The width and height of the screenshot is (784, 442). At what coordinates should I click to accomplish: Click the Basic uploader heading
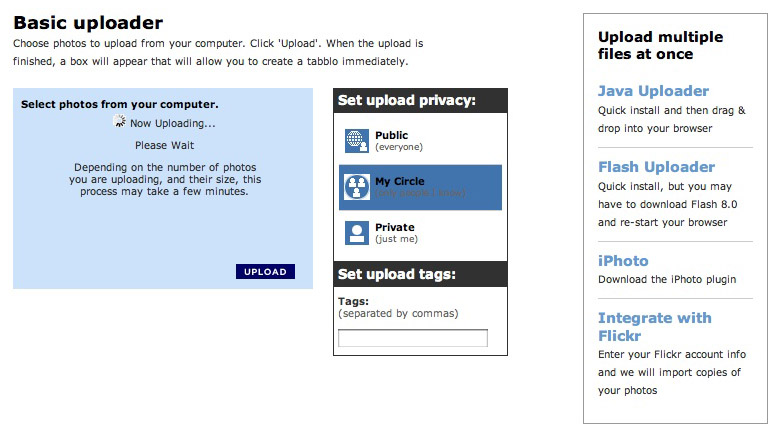[88, 23]
